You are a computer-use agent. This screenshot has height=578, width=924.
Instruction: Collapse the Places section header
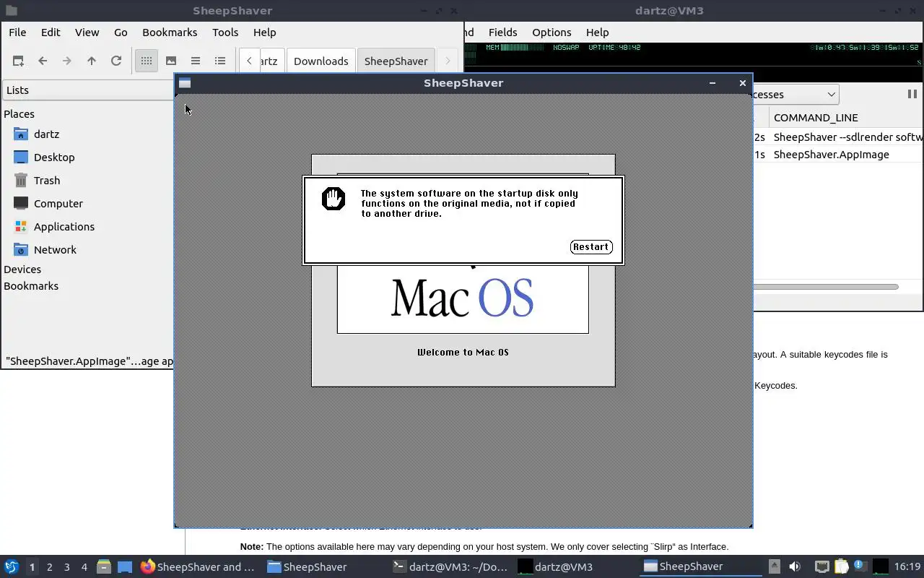point(19,114)
